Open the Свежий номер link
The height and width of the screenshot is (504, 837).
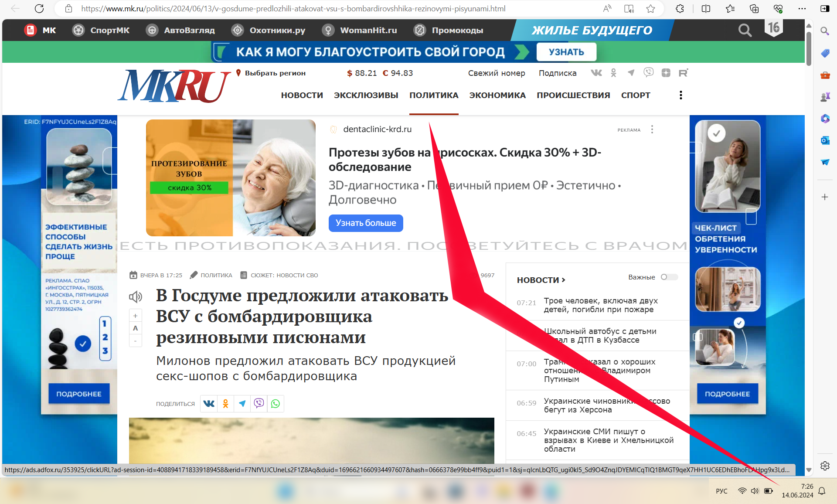pos(497,73)
